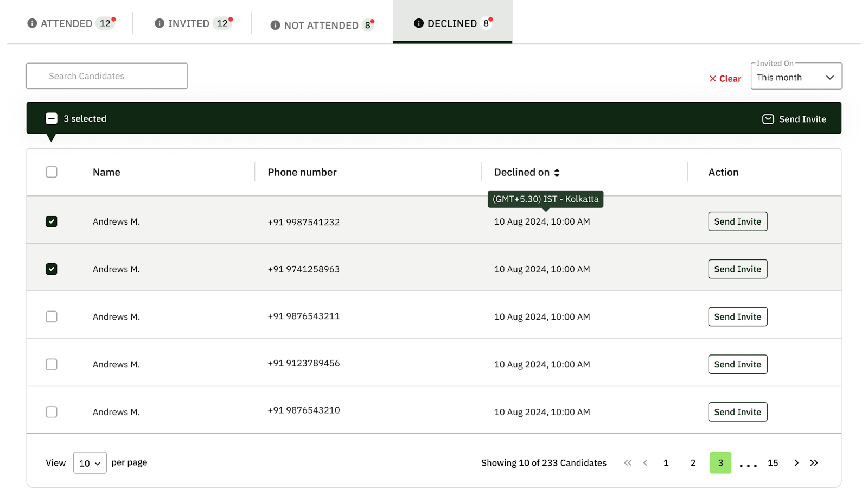Switch to the Not Attended tab
This screenshot has width=868, height=488.
(x=322, y=26)
